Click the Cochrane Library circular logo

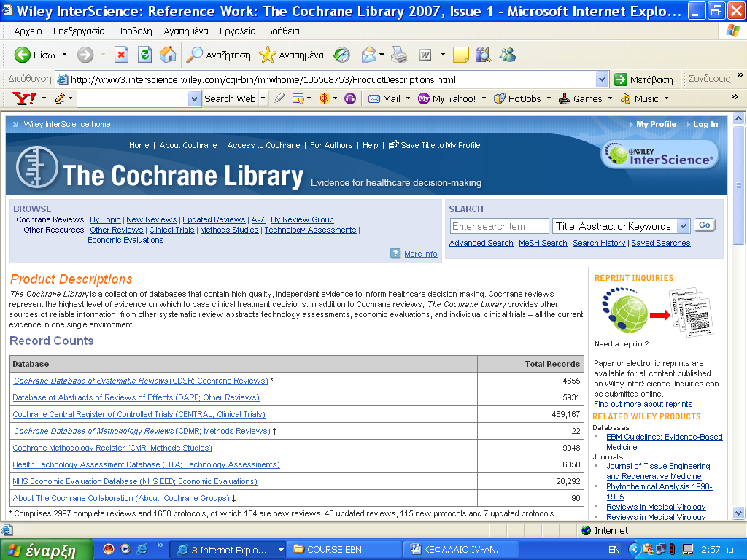tap(37, 167)
